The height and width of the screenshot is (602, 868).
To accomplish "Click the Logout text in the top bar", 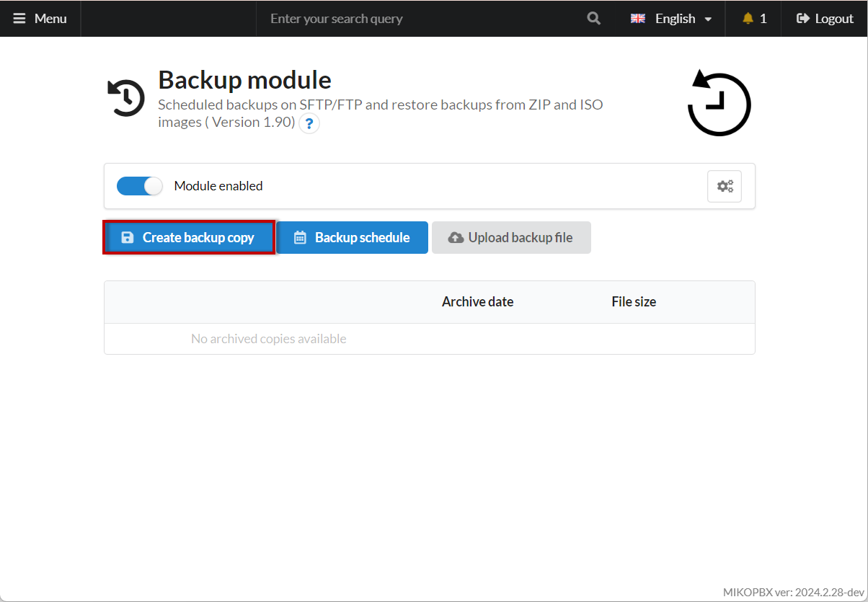I will 834,19.
